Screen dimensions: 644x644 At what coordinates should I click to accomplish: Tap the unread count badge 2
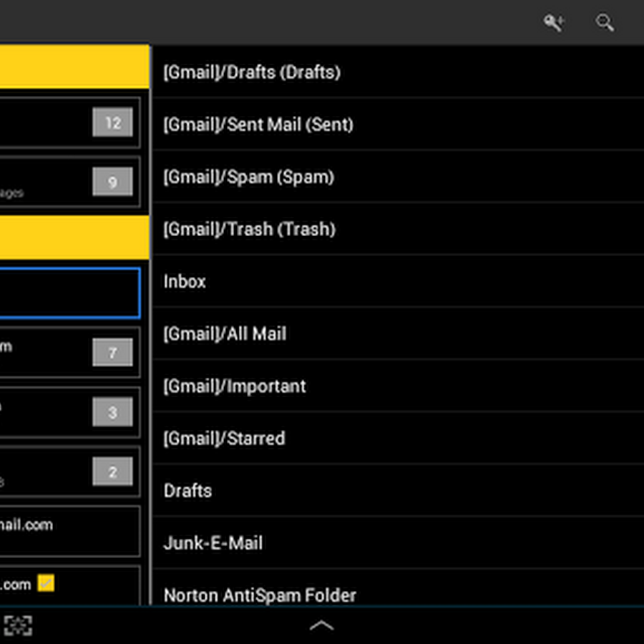point(113,472)
